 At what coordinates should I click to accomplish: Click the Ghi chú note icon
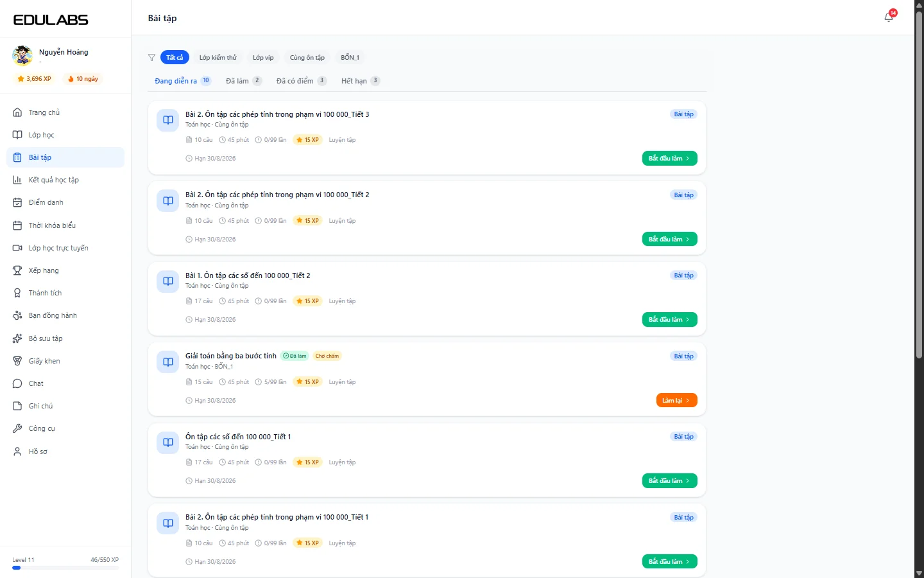coord(17,406)
